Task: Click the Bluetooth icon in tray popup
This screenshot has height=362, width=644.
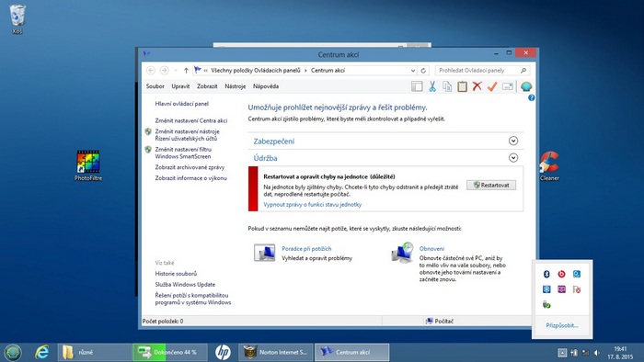Action: [x=546, y=274]
